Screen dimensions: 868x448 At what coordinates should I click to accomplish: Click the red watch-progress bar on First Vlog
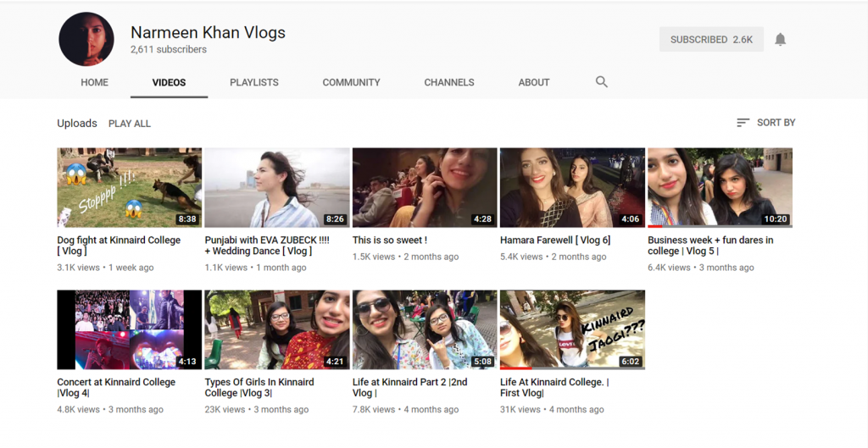point(516,368)
